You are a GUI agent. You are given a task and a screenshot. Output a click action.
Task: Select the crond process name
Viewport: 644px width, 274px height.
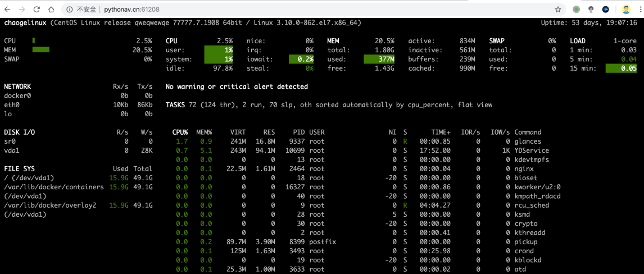coord(524,250)
